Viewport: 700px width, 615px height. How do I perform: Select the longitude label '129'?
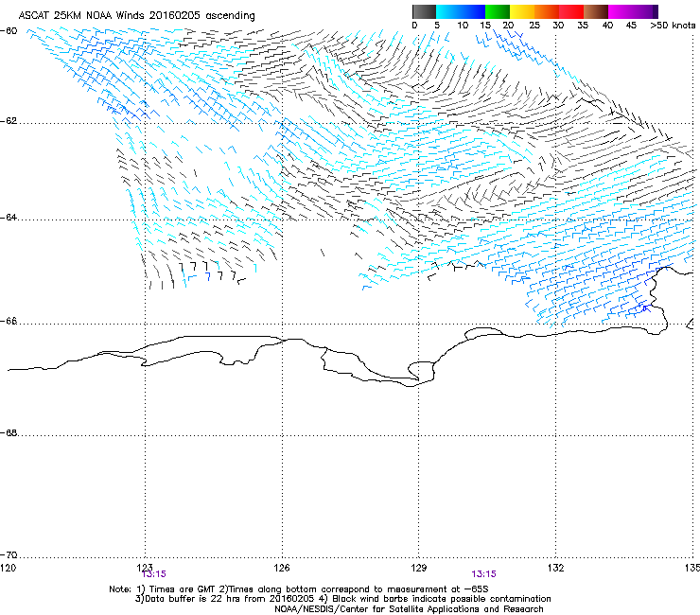(x=419, y=568)
